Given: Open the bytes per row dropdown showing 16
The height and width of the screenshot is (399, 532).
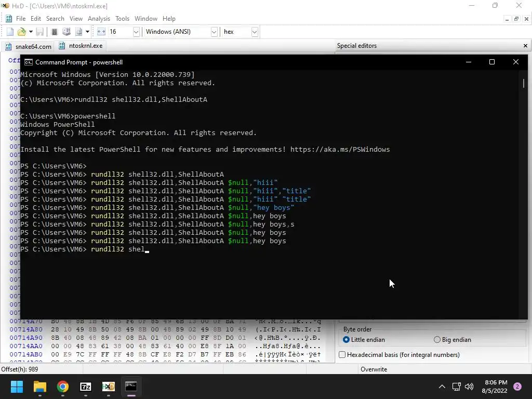Looking at the screenshot, I should pyautogui.click(x=136, y=32).
